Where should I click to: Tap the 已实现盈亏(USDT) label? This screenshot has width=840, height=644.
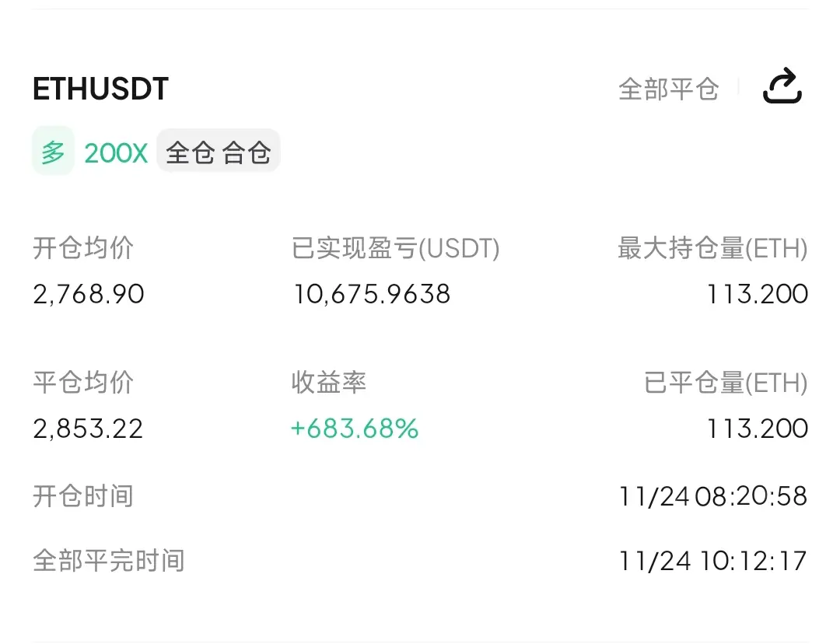point(395,249)
